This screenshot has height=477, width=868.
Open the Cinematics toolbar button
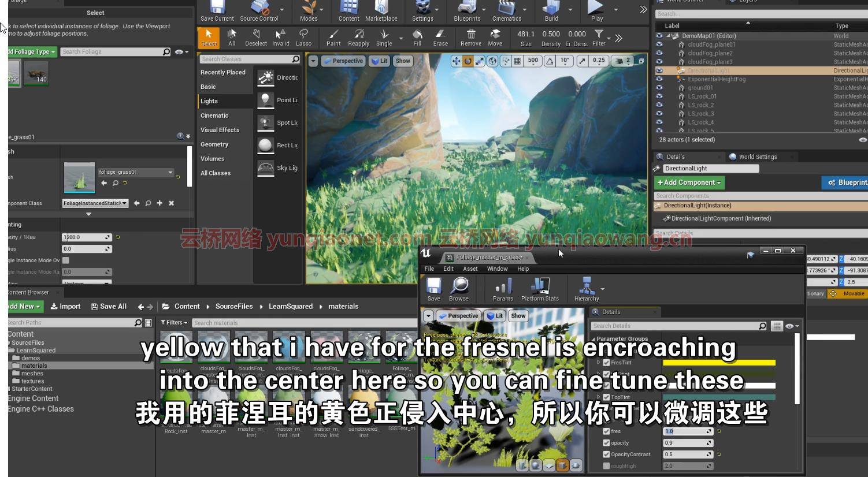[x=506, y=11]
